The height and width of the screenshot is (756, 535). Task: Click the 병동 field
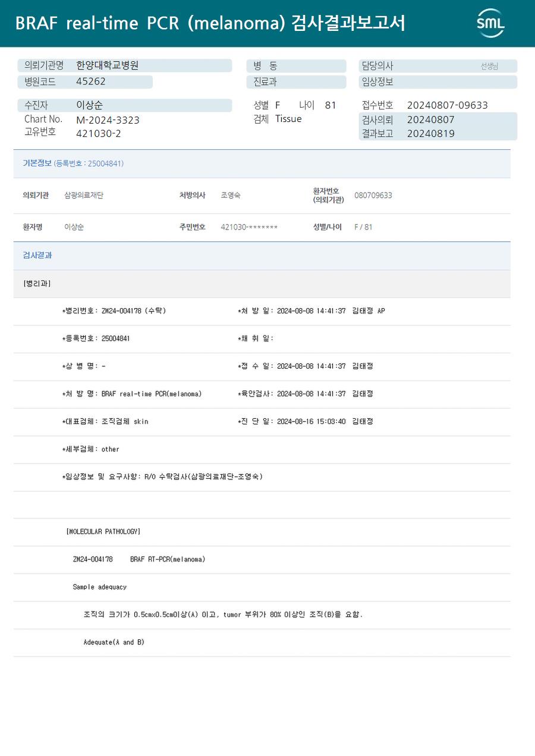(296, 65)
